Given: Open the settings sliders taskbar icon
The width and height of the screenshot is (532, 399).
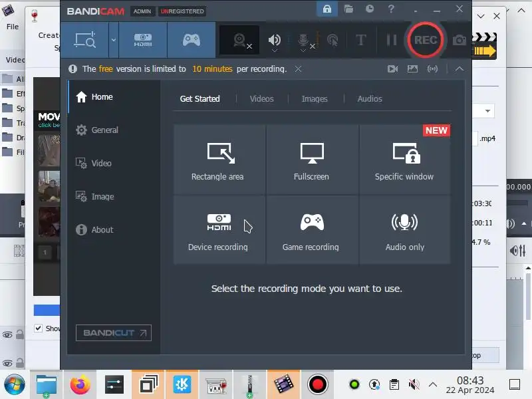Looking at the screenshot, I should pyautogui.click(x=114, y=384).
